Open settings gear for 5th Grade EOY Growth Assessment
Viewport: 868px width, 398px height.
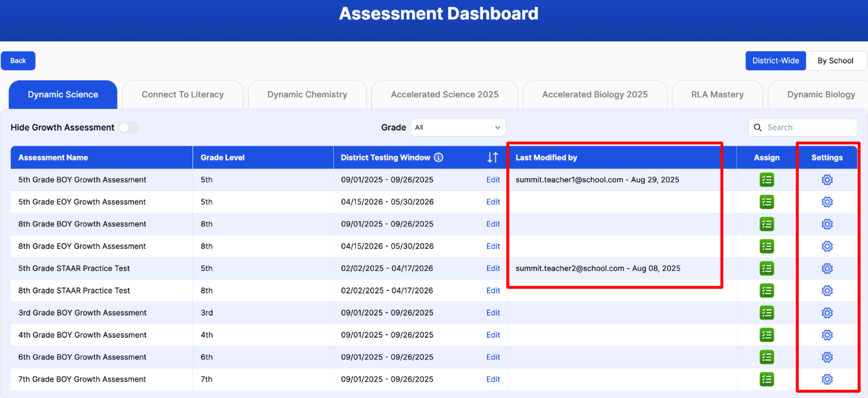click(827, 202)
